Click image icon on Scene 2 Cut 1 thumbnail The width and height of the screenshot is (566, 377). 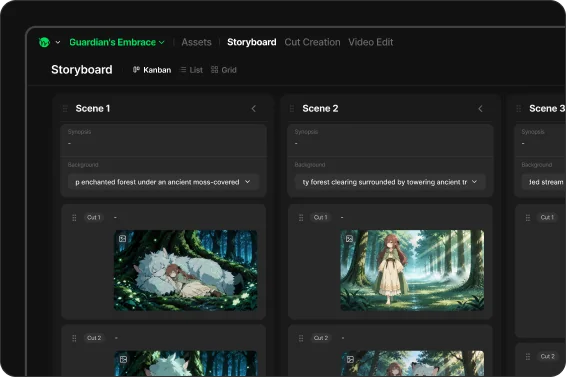click(x=349, y=239)
